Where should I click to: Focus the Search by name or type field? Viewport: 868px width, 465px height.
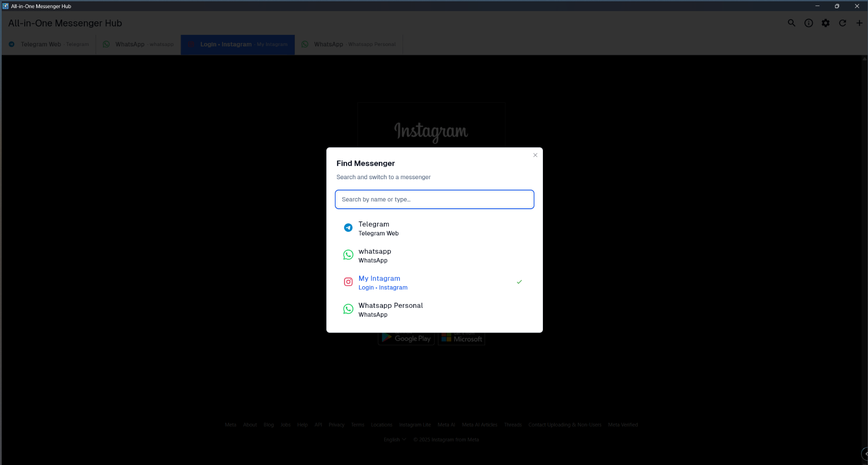(434, 199)
